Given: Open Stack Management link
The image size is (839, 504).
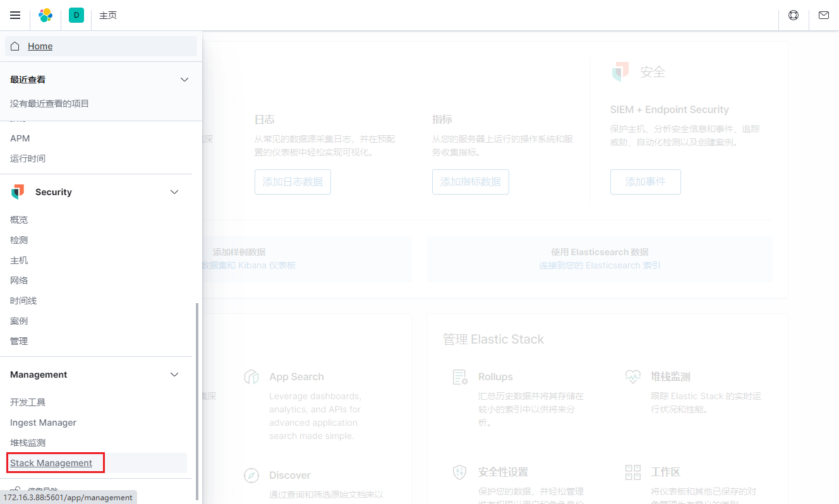Looking at the screenshot, I should click(x=51, y=463).
